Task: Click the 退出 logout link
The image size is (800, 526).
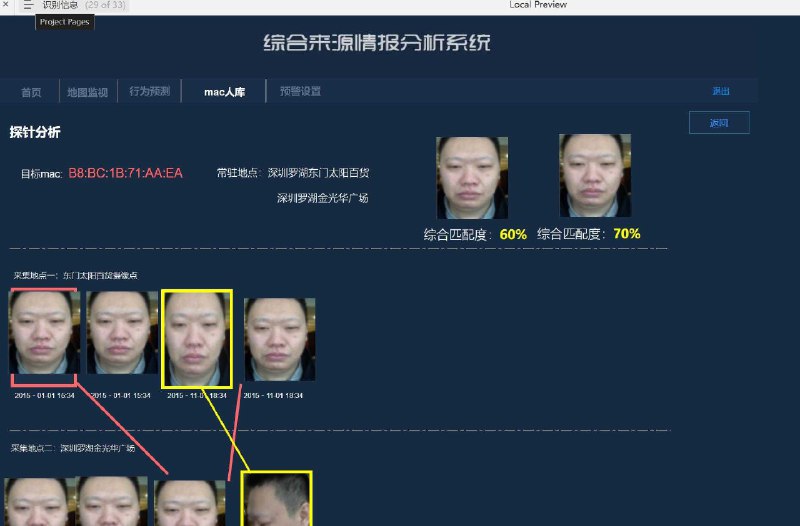Action: pos(721,91)
